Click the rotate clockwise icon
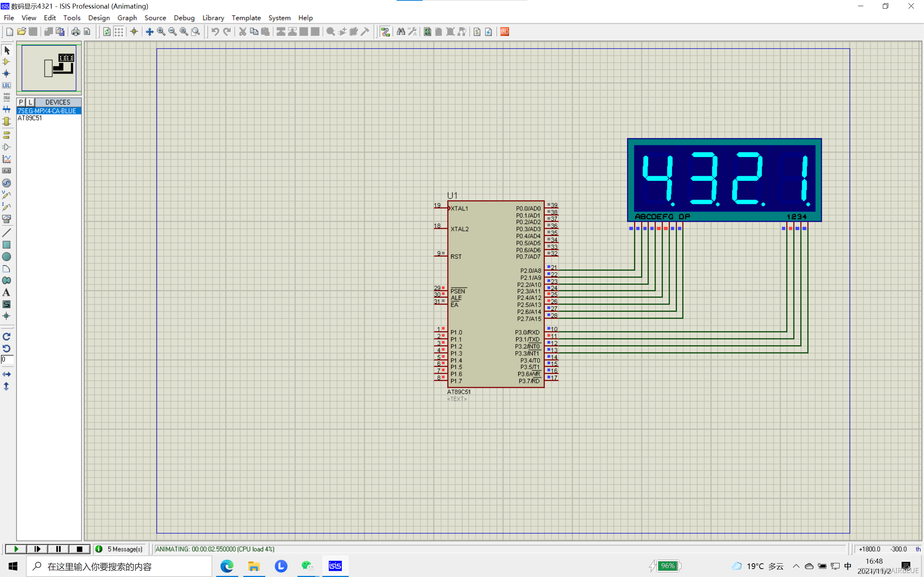Image resolution: width=924 pixels, height=577 pixels. (x=6, y=336)
